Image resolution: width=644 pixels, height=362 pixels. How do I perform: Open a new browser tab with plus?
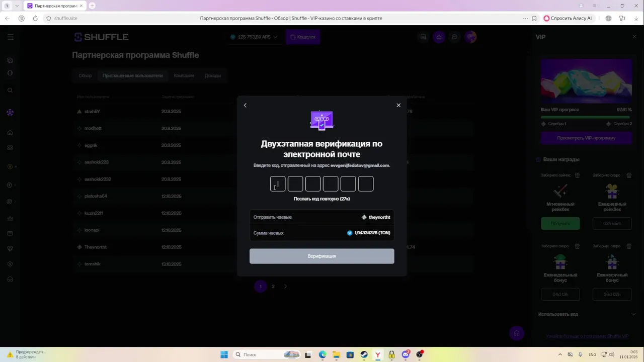pos(92,6)
